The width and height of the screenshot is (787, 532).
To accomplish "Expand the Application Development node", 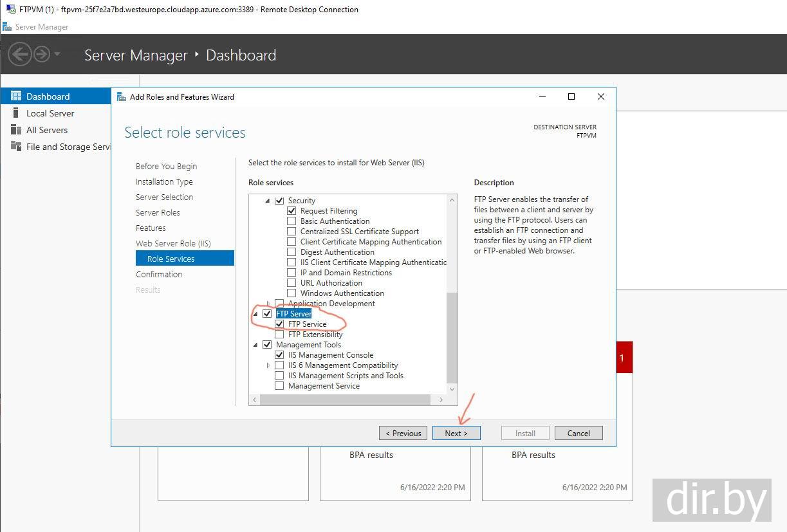I will tap(268, 304).
